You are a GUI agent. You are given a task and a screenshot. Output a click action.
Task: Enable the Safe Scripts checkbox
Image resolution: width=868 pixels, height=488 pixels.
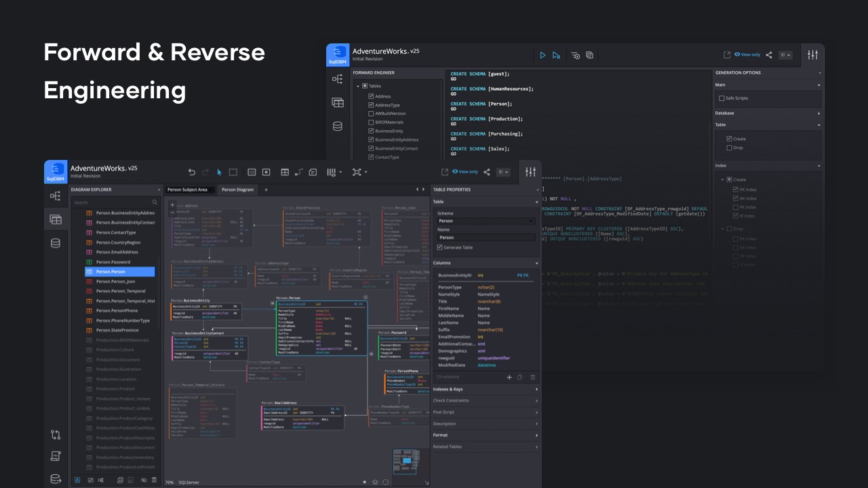(722, 98)
